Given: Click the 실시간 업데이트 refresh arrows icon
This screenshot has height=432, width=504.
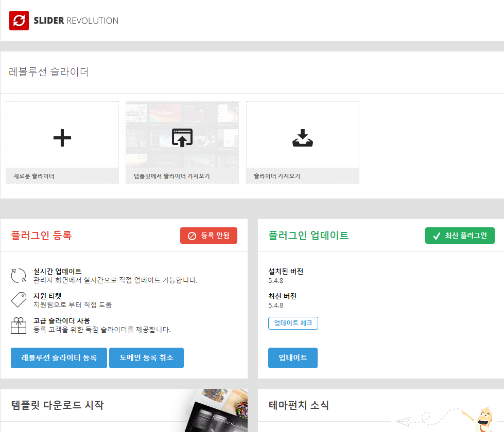Looking at the screenshot, I should [19, 276].
